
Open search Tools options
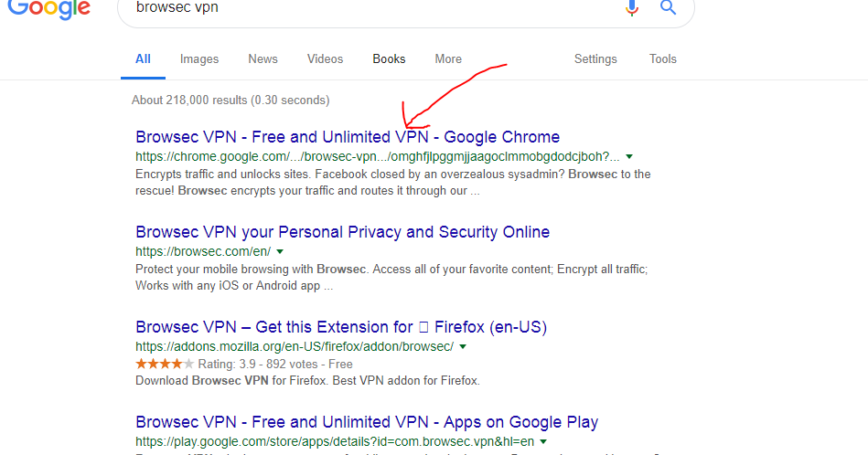pos(662,59)
